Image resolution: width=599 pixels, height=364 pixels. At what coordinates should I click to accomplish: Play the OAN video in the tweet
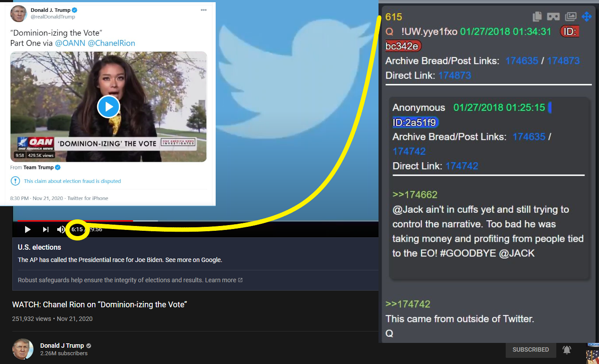108,106
